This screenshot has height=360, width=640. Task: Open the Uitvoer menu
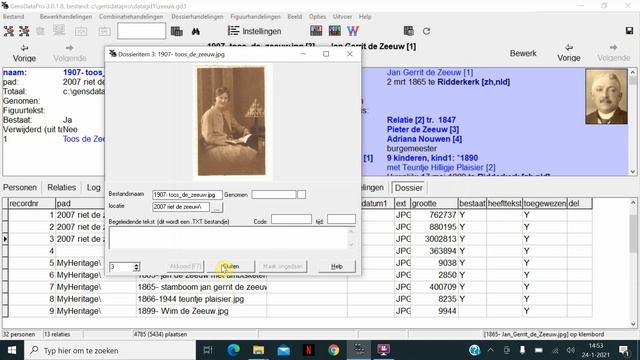342,17
